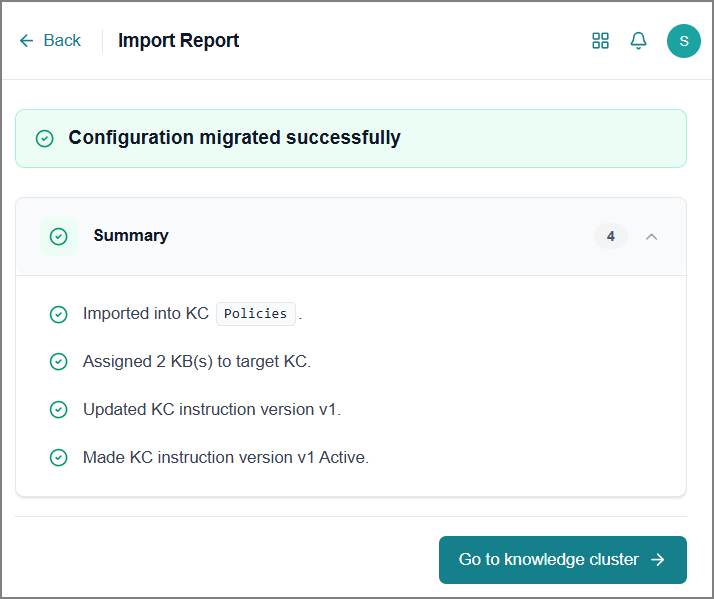Click the Import Report page title

(x=178, y=41)
